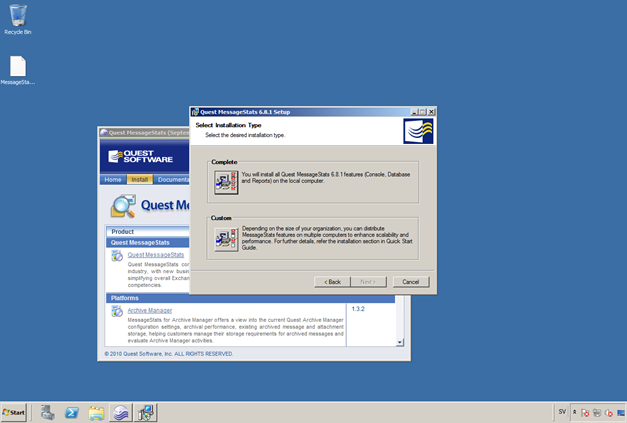Switch to setup installer taskbar button

(146, 413)
